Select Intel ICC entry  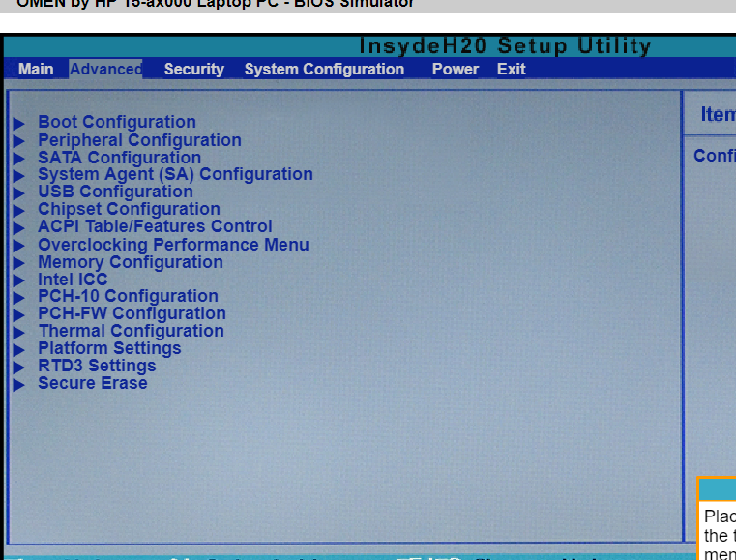pos(73,280)
